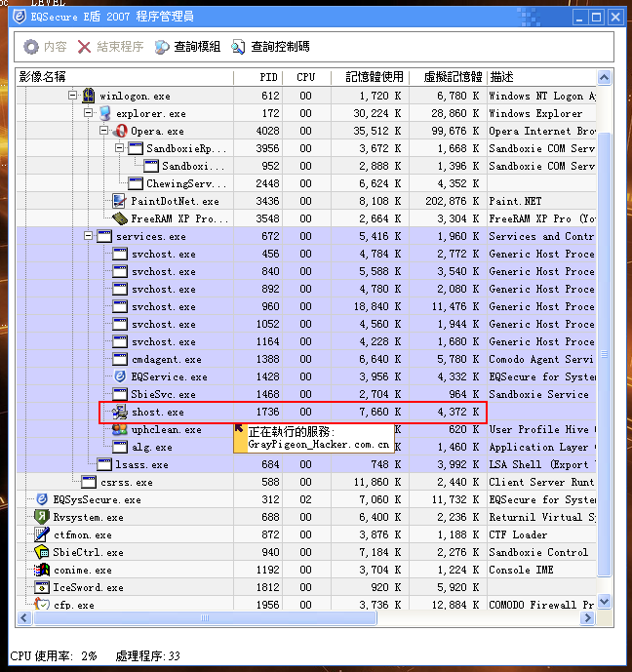The height and width of the screenshot is (672, 632).
Task: Collapse the SandboxieRp... tree node
Action: 120,148
